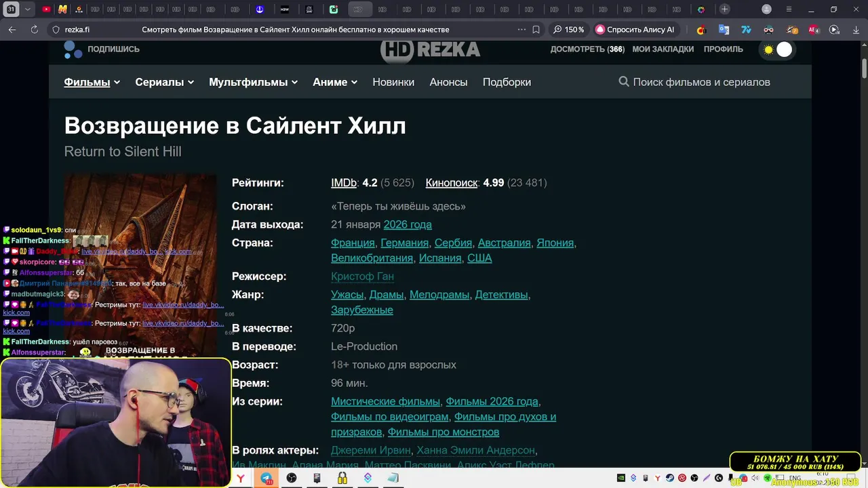Open genre Мелодрамы
The width and height of the screenshot is (868, 488).
click(x=439, y=295)
